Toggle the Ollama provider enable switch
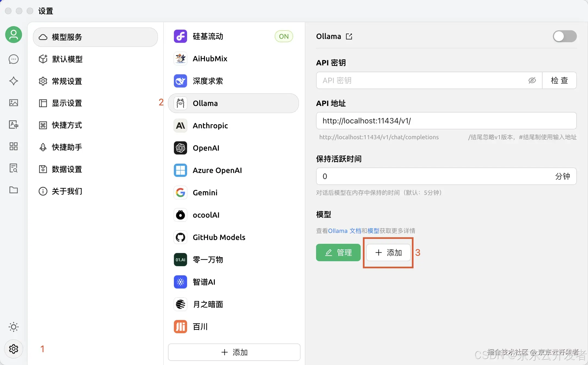588x365 pixels. [564, 36]
